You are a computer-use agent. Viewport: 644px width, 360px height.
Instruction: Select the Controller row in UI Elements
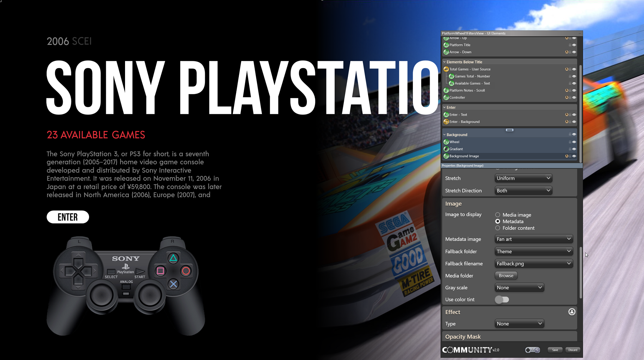509,98
